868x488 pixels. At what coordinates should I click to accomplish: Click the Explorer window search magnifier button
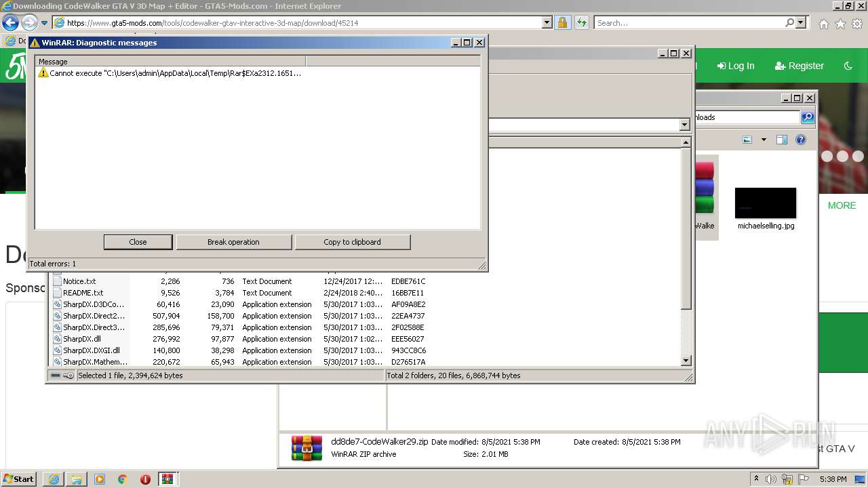(808, 117)
